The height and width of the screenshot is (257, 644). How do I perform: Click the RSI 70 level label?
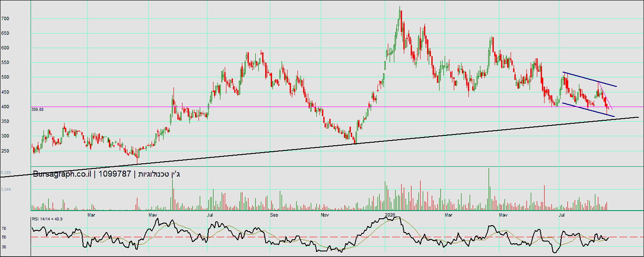coord(4,229)
